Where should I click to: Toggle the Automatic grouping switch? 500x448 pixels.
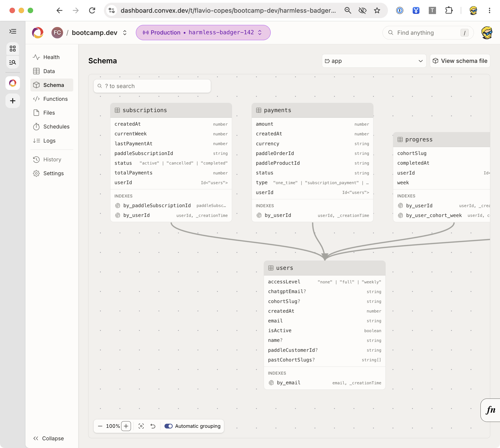coord(169,426)
